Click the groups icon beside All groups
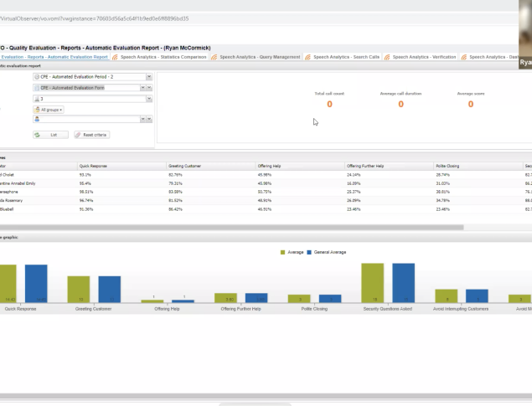 [38, 110]
